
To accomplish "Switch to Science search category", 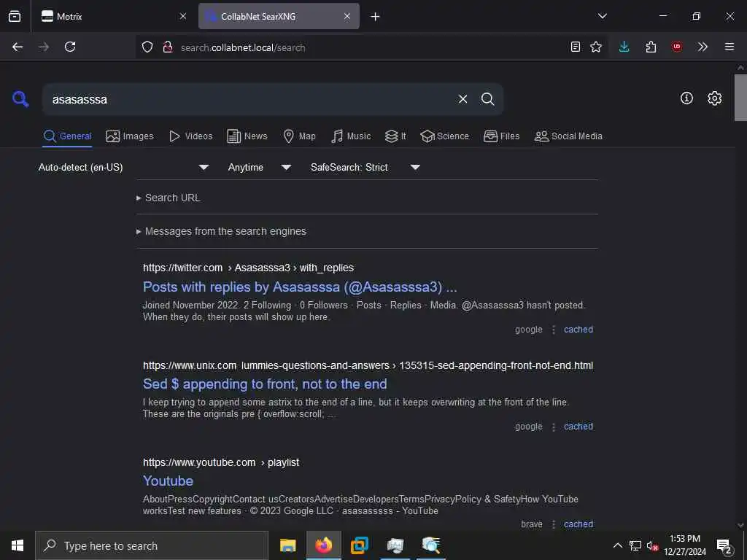I will [x=444, y=136].
